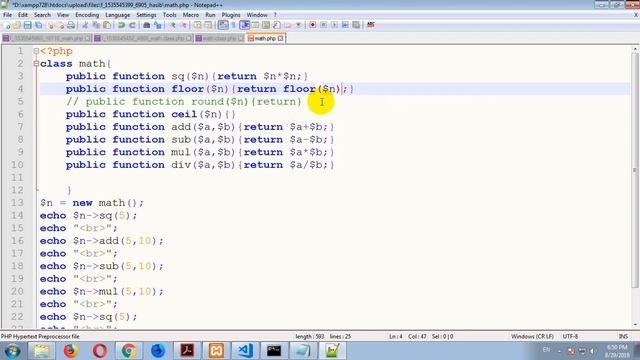The width and height of the screenshot is (640, 360).
Task: Open the Plugins menu
Action: tap(231, 15)
